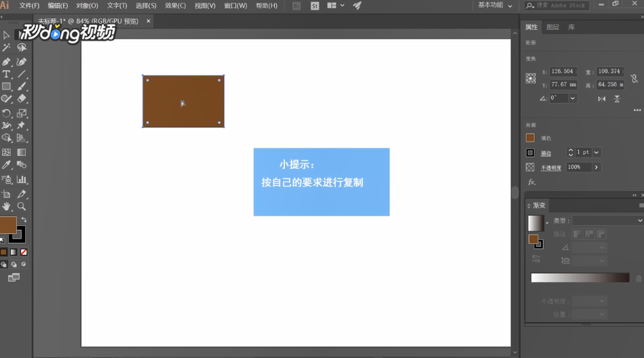Switch to the 库 panel tab
Viewport: 644px width, 358px height.
coord(571,27)
